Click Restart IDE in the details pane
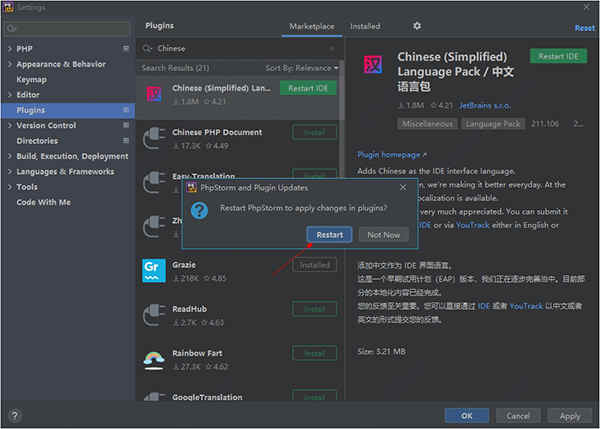 558,56
